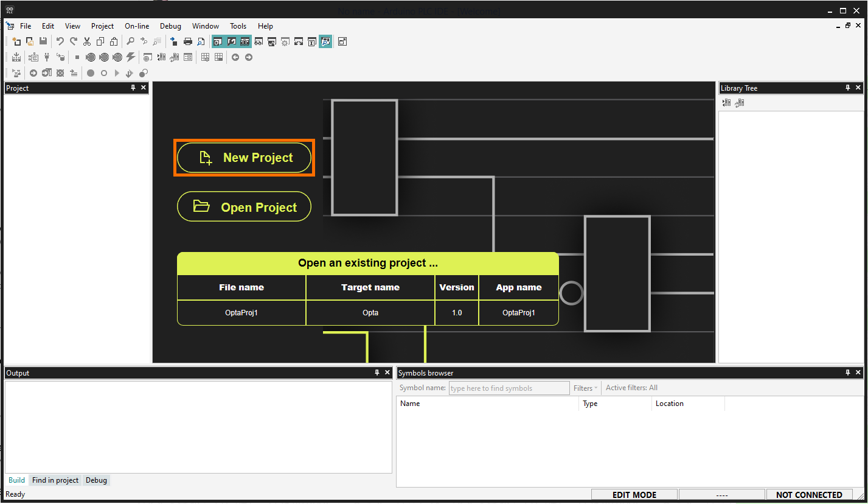The width and height of the screenshot is (868, 504).
Task: Open the Edit menu
Action: coord(48,26)
